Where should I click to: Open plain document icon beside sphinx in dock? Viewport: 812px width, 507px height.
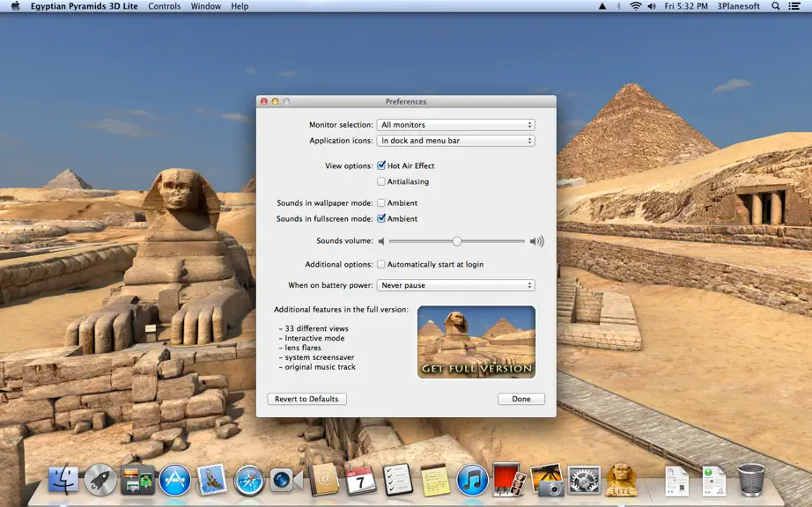(x=677, y=481)
